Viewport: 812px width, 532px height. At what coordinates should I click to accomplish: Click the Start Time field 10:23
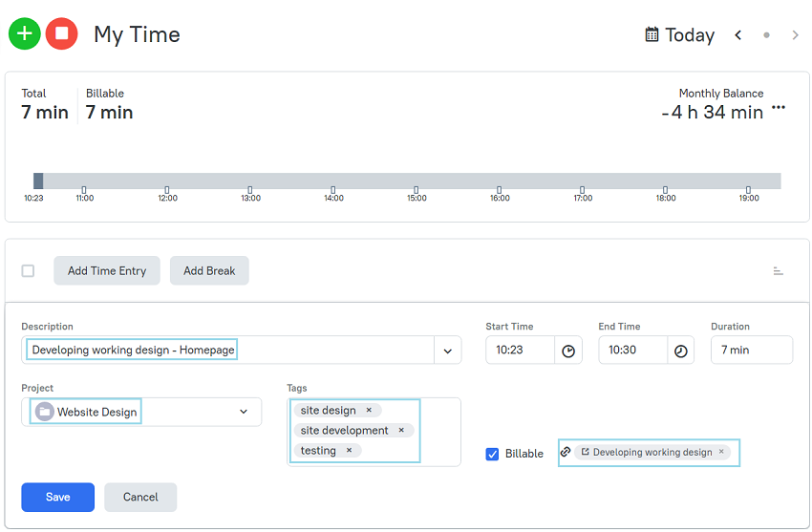click(x=520, y=351)
